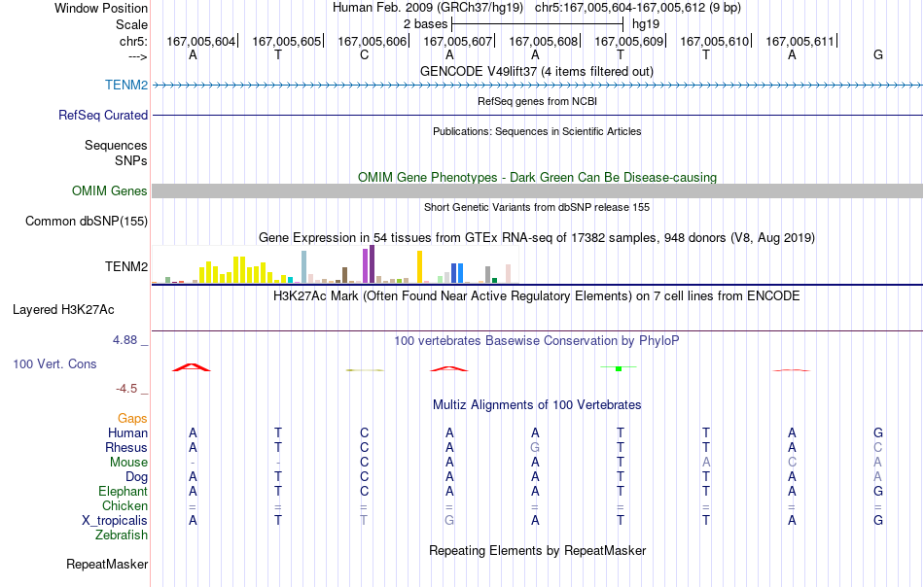Click the 100 Vert. Cons track label
Viewport: 924px width, 587px height.
(54, 363)
